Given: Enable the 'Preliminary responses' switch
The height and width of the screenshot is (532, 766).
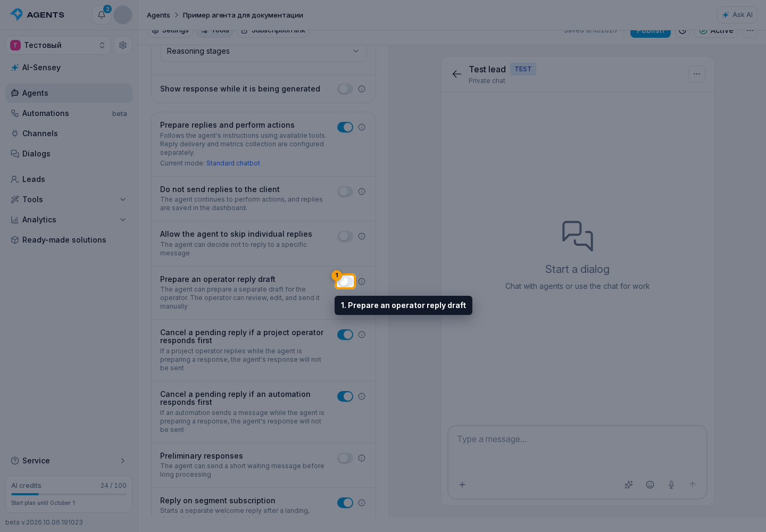Looking at the screenshot, I should (345, 458).
